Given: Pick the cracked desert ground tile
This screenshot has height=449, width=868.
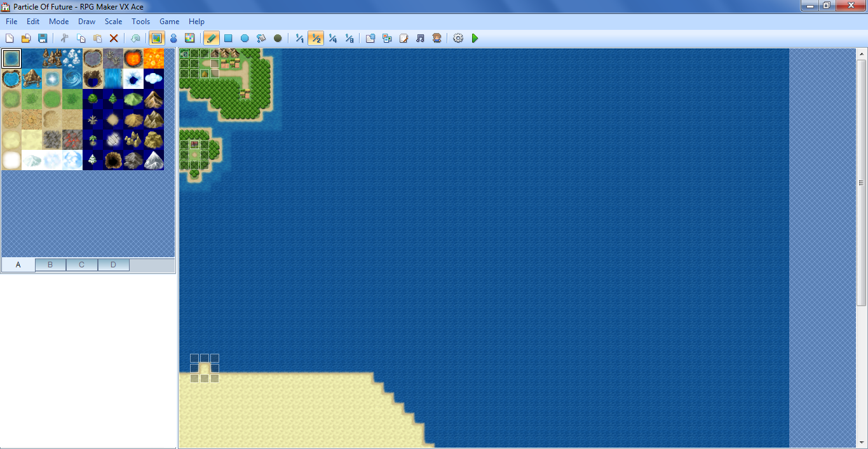Looking at the screenshot, I should tap(32, 119).
